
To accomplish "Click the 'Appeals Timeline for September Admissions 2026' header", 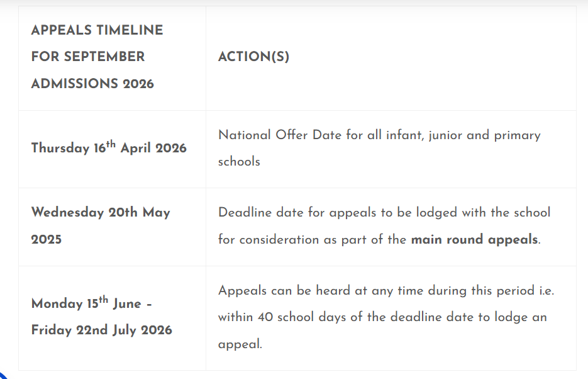I will pos(97,57).
